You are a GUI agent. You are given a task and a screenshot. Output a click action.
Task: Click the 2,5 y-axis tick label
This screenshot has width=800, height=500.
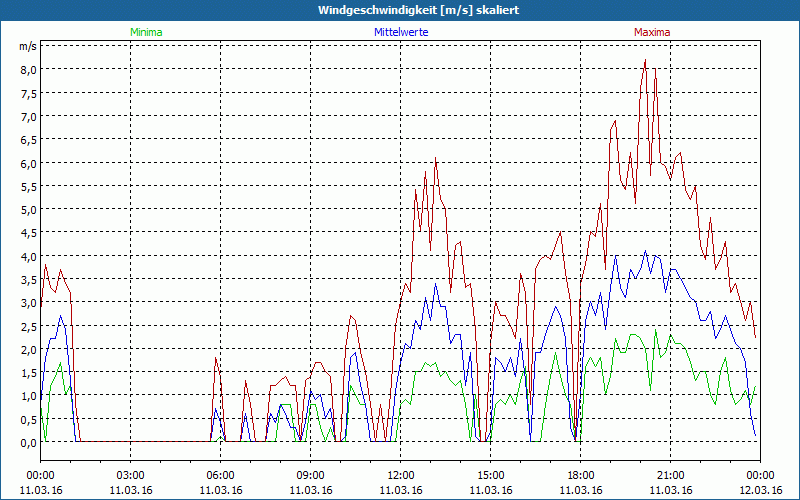coord(27,326)
